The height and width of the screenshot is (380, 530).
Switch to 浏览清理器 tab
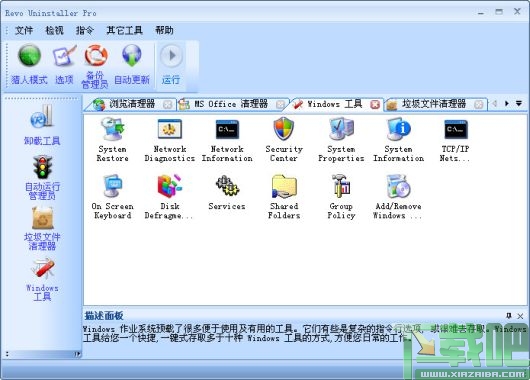pos(130,104)
